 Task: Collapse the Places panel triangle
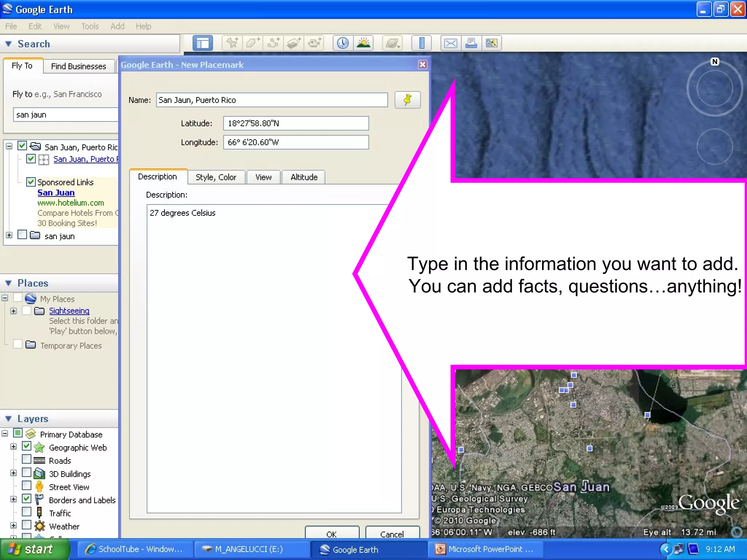[8, 283]
